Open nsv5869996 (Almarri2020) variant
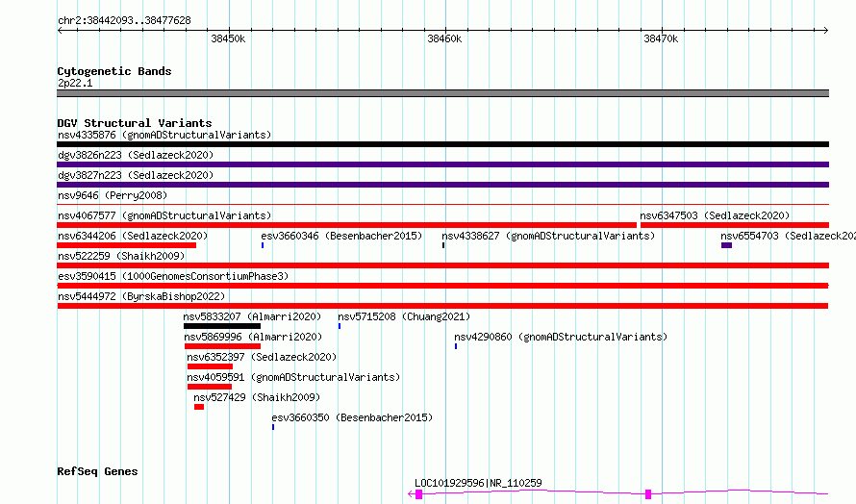This screenshot has width=856, height=504. [x=253, y=337]
